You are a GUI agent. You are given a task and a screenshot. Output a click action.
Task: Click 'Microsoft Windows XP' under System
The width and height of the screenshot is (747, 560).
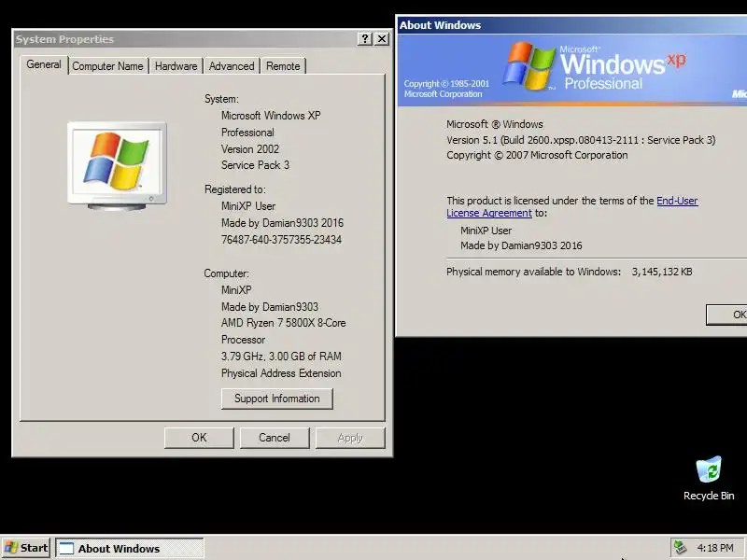click(x=271, y=116)
